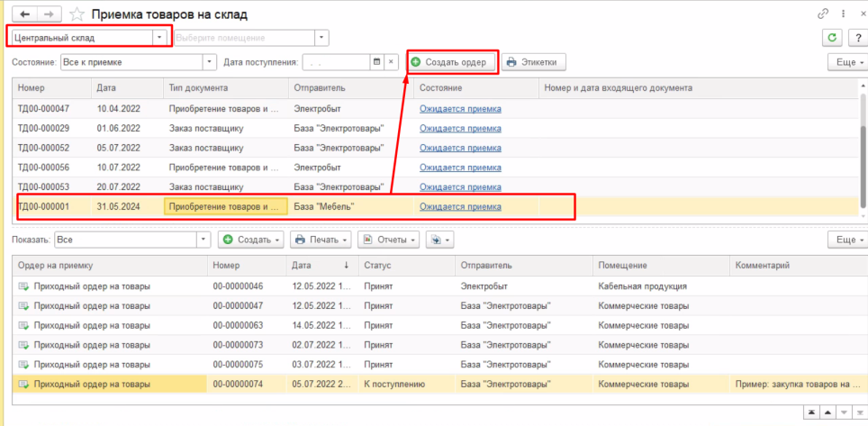Click the Создать ордер button
Screen dimensions: 868x426
pyautogui.click(x=449, y=62)
